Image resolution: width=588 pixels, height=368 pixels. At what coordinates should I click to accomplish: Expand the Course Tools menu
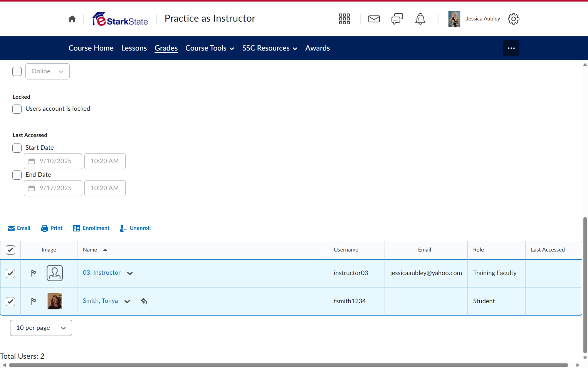pos(210,48)
